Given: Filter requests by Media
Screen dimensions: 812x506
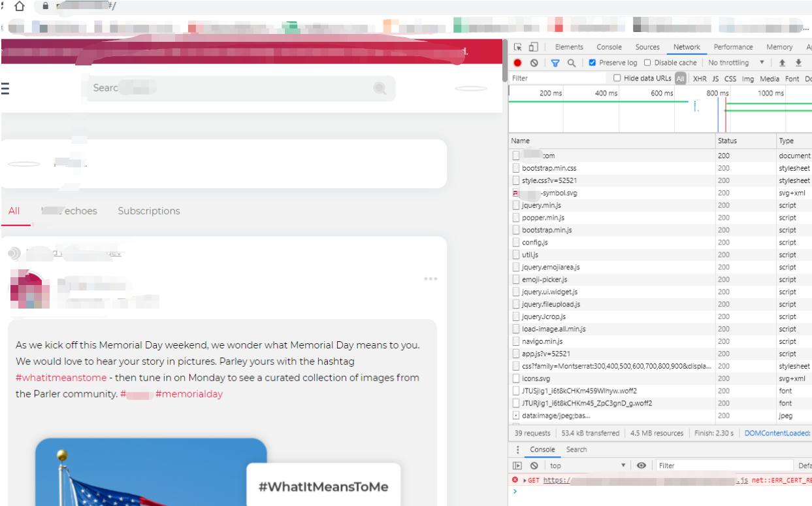Looking at the screenshot, I should pos(770,78).
